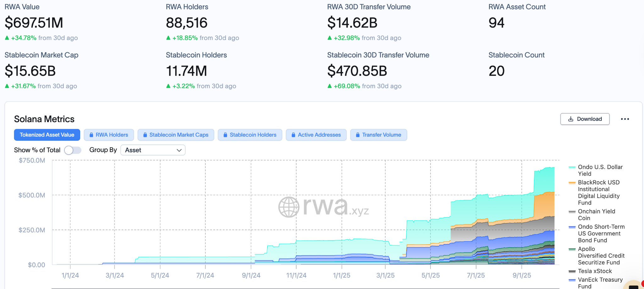This screenshot has width=644, height=289.
Task: Click the lock icon on Stablecoin Market Caps
Action: click(x=145, y=135)
